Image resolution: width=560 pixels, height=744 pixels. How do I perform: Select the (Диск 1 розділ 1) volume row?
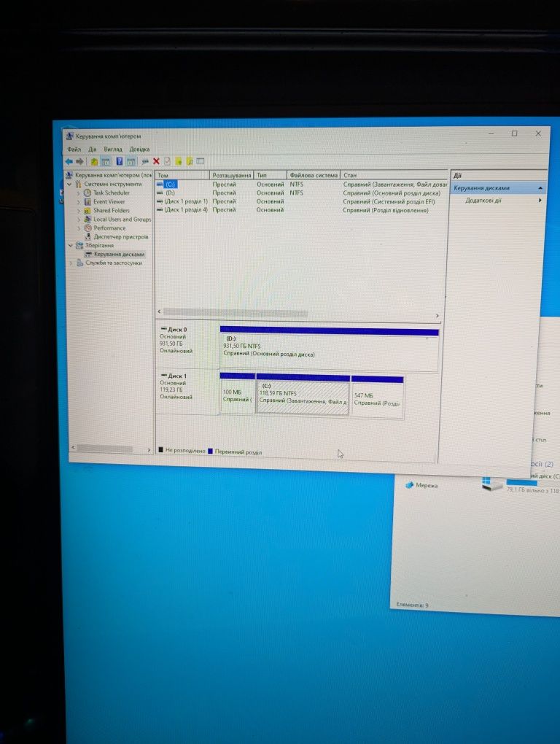click(302, 201)
